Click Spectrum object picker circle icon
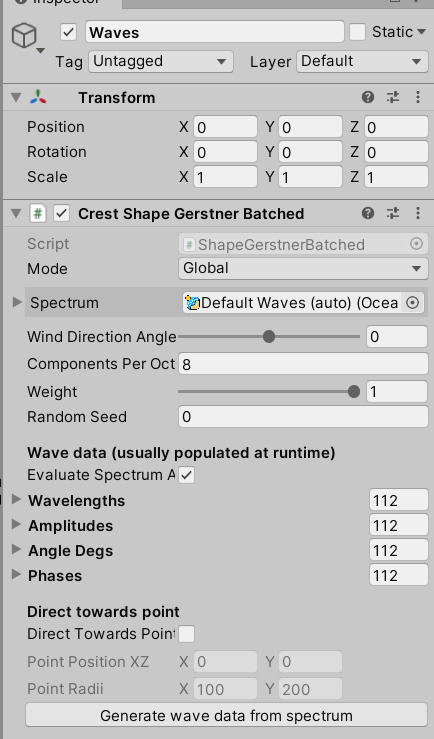434x739 pixels. click(412, 303)
